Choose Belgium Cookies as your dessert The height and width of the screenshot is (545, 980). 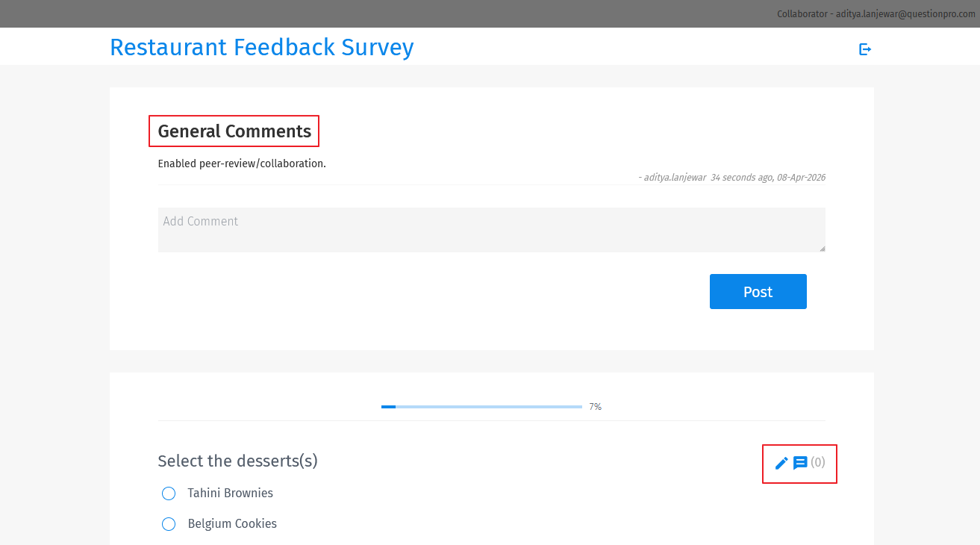(x=168, y=524)
